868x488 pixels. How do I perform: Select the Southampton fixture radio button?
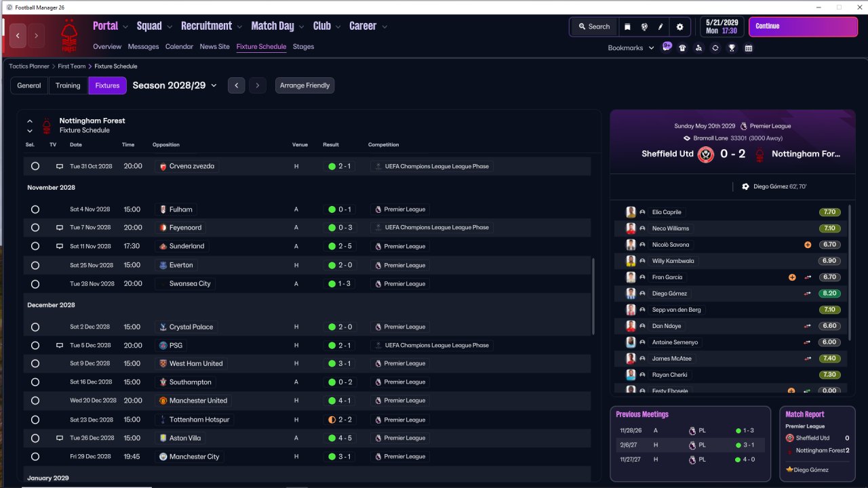pyautogui.click(x=35, y=382)
